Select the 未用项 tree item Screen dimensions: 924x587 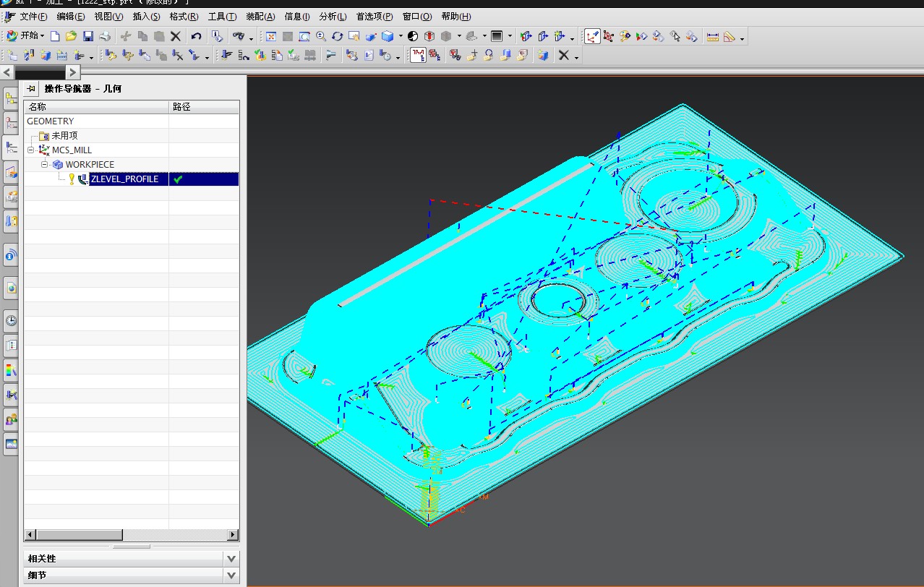coord(64,135)
